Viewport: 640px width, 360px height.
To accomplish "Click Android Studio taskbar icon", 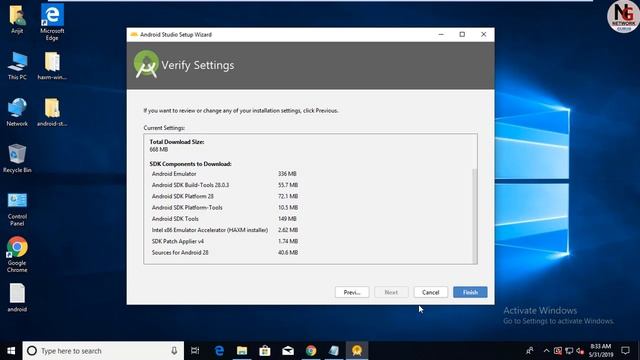I will pos(357,351).
